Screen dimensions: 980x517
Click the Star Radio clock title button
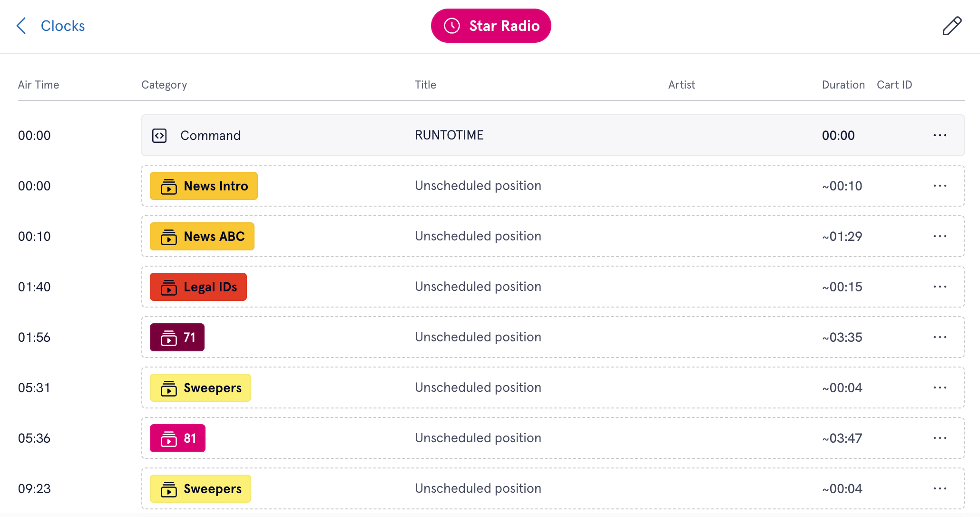[x=491, y=26]
